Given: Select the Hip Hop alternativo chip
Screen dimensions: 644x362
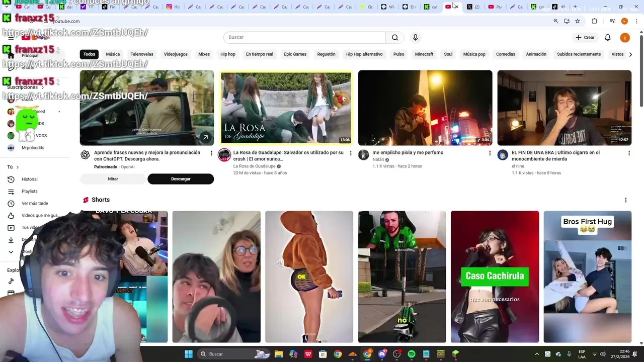Looking at the screenshot, I should pyautogui.click(x=364, y=54).
